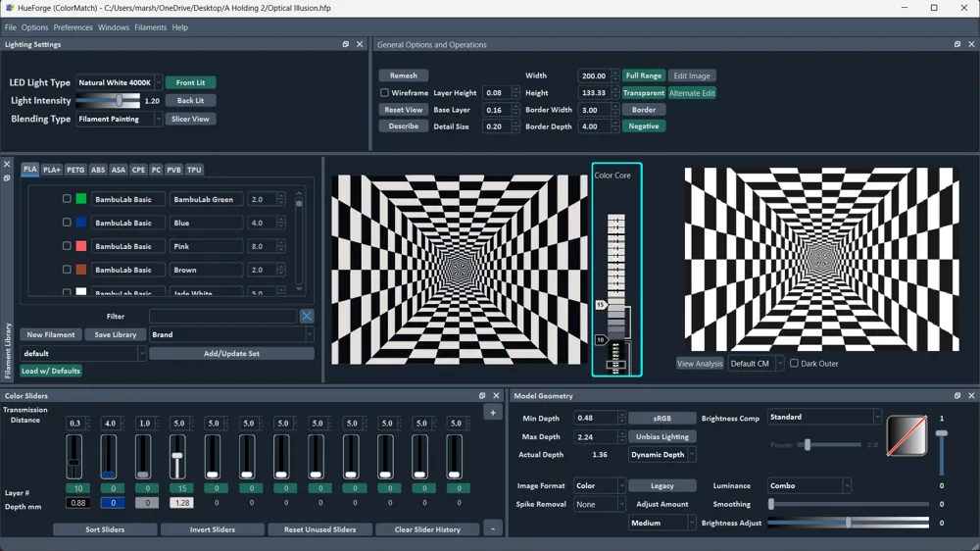The width and height of the screenshot is (980, 551).
Task: Select the Pink filament color swatch
Action: 81,246
